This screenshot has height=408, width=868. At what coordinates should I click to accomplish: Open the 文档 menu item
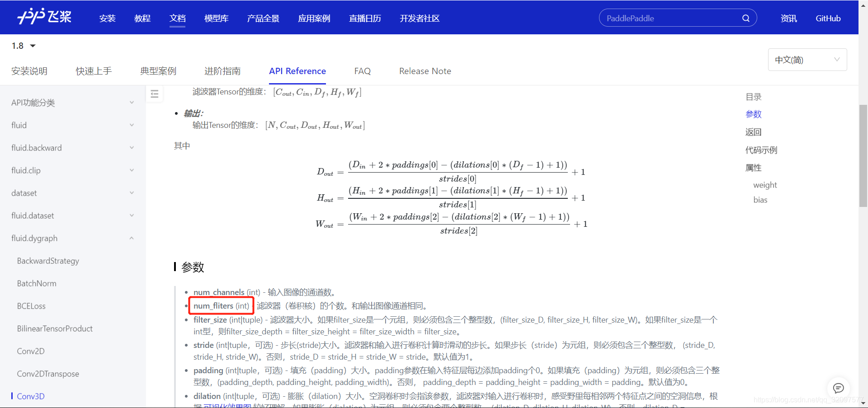tap(178, 19)
